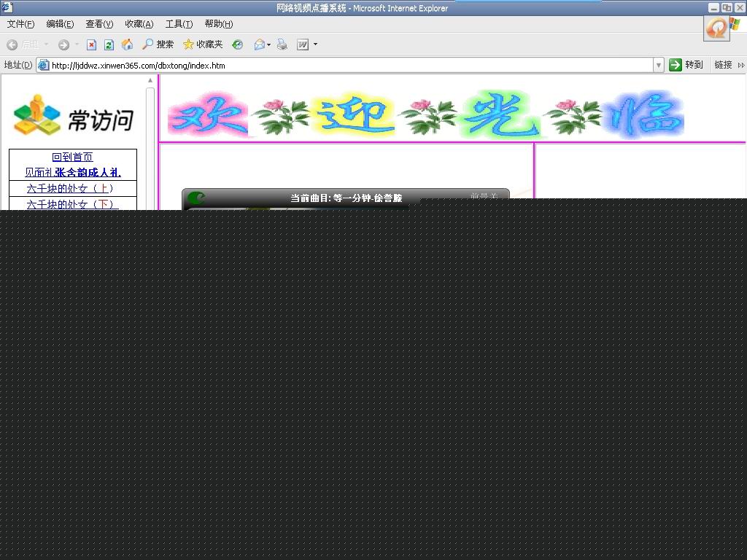Stop loading with the red X icon
The width and height of the screenshot is (747, 560).
[x=91, y=44]
